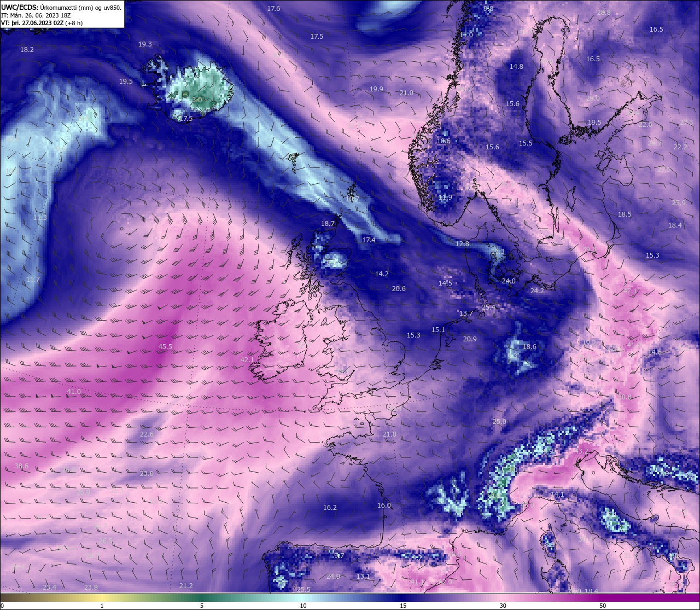Click the color scale tick label 1
The image size is (700, 610).
tap(102, 606)
